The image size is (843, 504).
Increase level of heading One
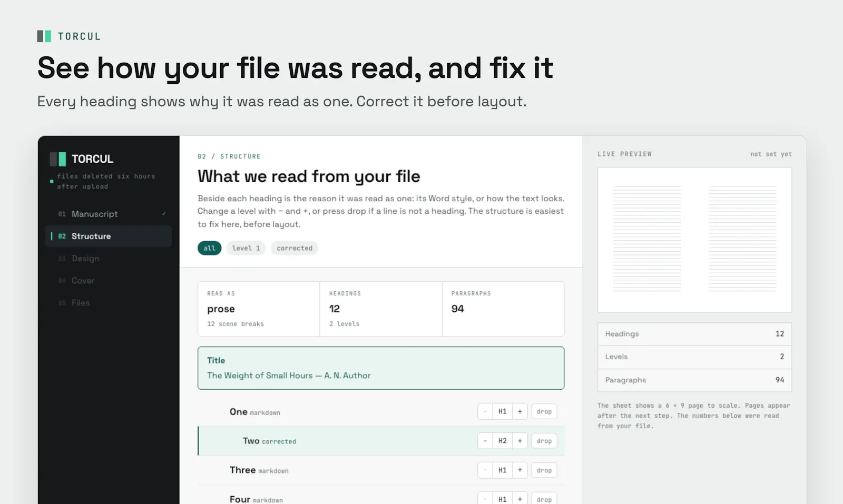[520, 411]
